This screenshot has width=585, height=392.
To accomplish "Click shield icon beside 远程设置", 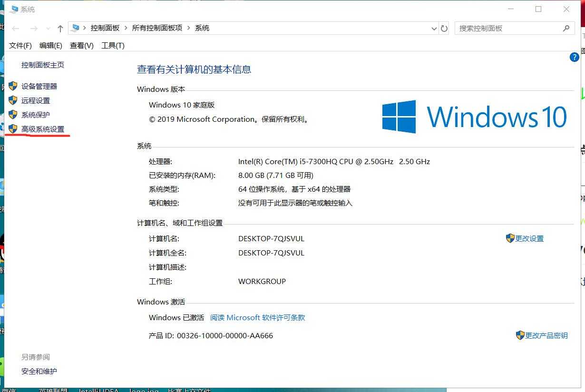I will click(13, 100).
